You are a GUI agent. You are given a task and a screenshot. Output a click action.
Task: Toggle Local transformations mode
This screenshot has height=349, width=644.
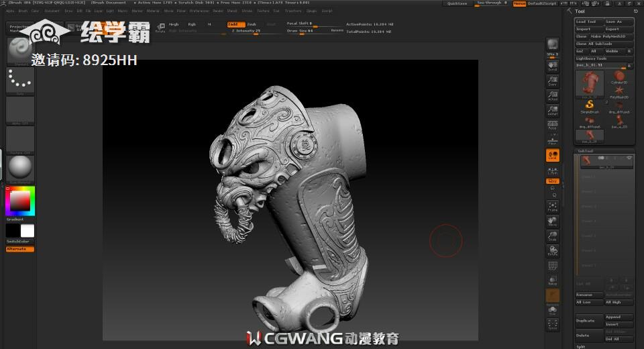tap(552, 156)
